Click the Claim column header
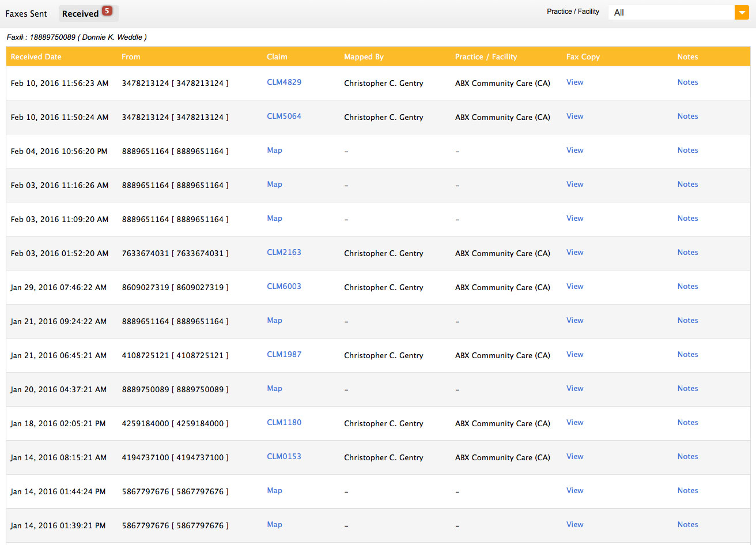The image size is (756, 545). click(x=277, y=57)
